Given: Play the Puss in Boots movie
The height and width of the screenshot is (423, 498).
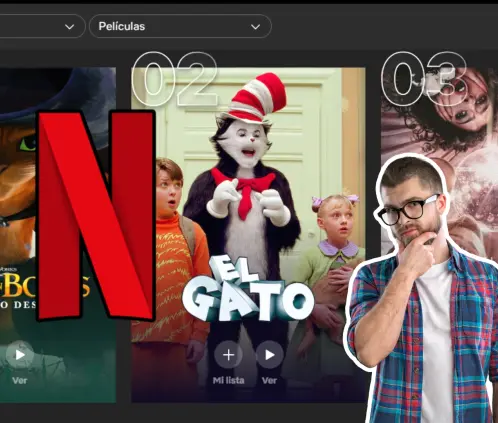Looking at the screenshot, I should [20, 355].
